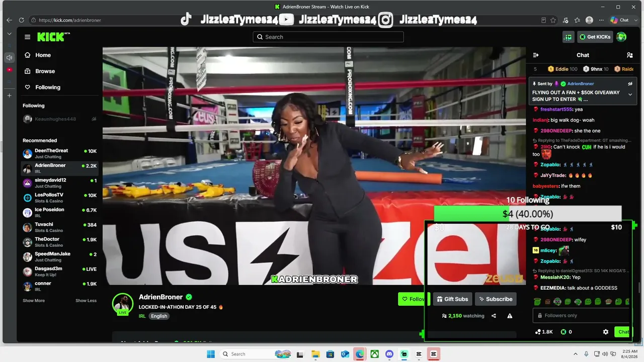The width and height of the screenshot is (644, 362).
Task: Open Xbox app from taskbar
Action: coord(374,354)
